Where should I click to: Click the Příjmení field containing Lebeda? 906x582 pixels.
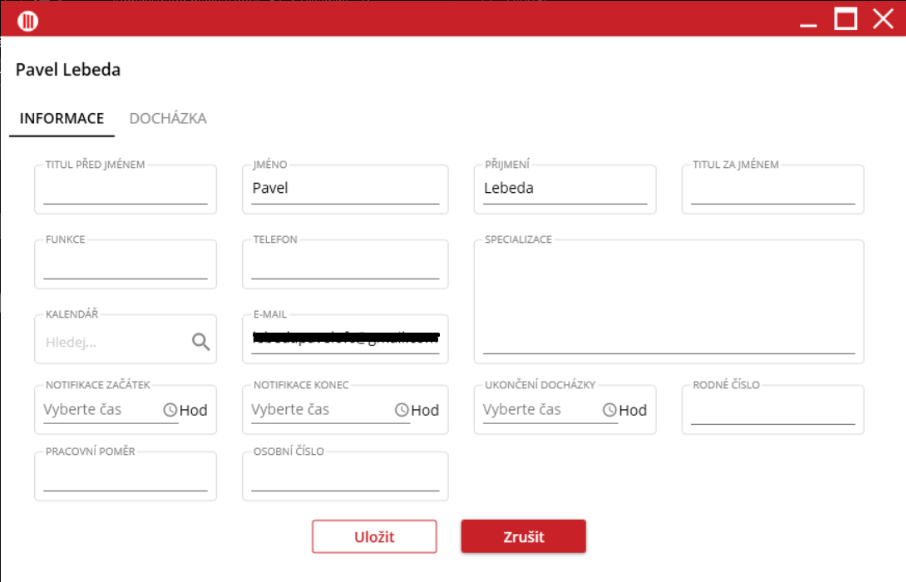565,188
